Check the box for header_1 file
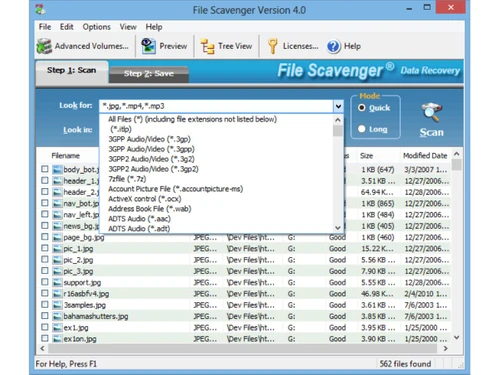Viewport: 500px width, 375px height. 45,180
